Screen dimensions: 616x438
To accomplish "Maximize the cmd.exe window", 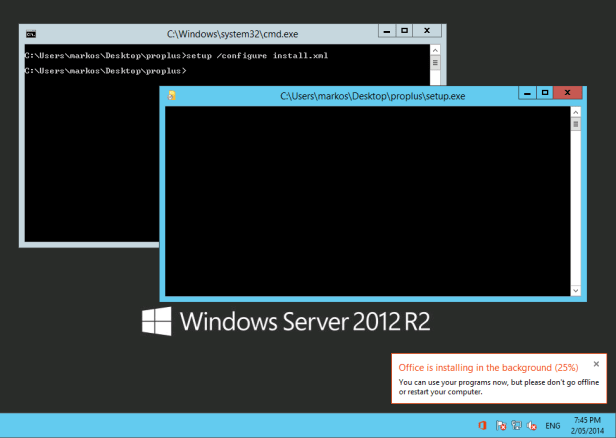I will pos(406,31).
